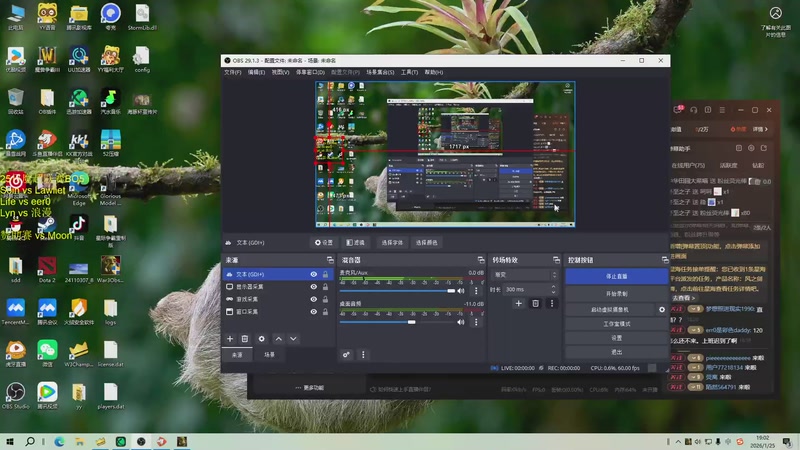This screenshot has width=800, height=450.
Task: Open the TikTok (抖音) desktop icon
Action: 79,227
